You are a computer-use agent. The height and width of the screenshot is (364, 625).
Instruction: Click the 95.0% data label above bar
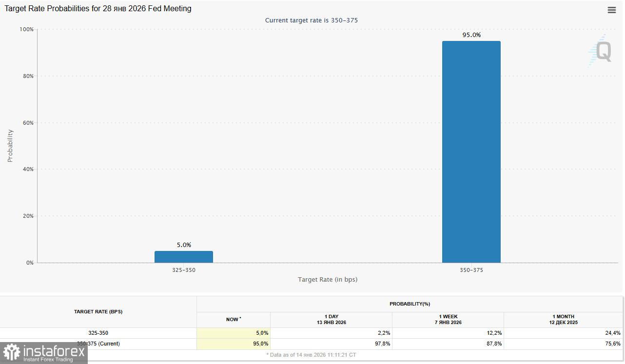pos(471,35)
